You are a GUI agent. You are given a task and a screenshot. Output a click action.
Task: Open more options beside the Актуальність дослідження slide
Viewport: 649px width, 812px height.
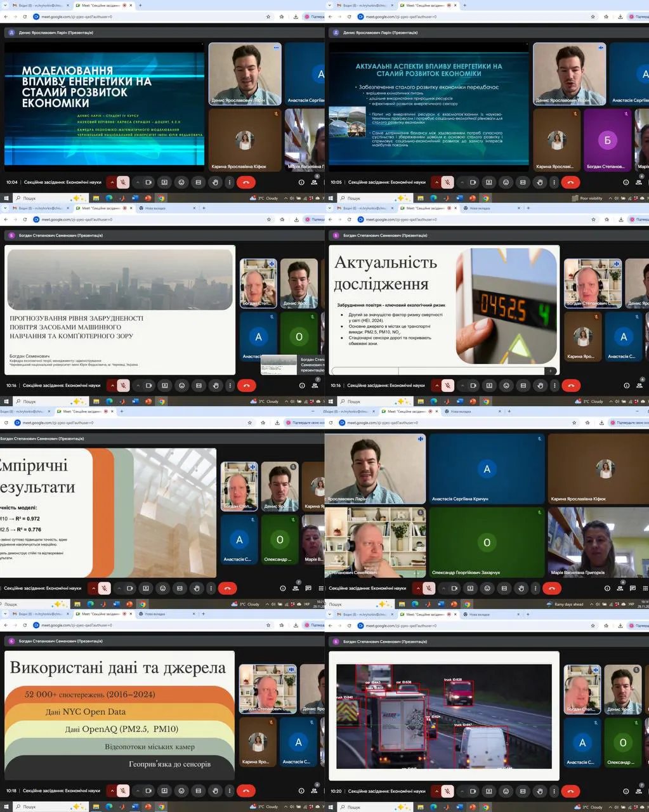pyautogui.click(x=554, y=385)
